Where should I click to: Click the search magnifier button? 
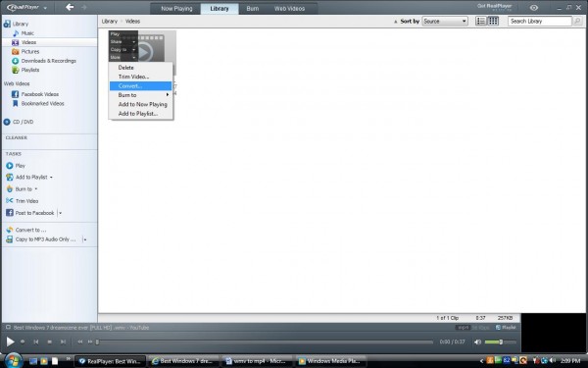(577, 21)
